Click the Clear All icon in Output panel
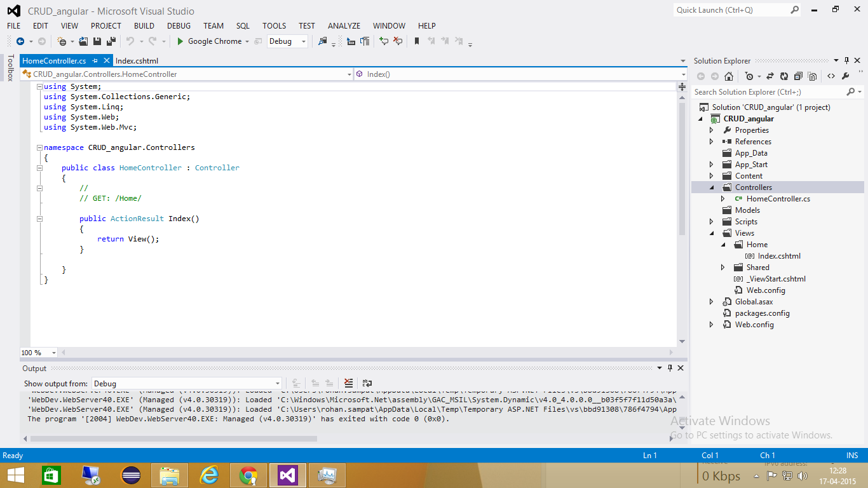Image resolution: width=868 pixels, height=488 pixels. click(x=348, y=383)
